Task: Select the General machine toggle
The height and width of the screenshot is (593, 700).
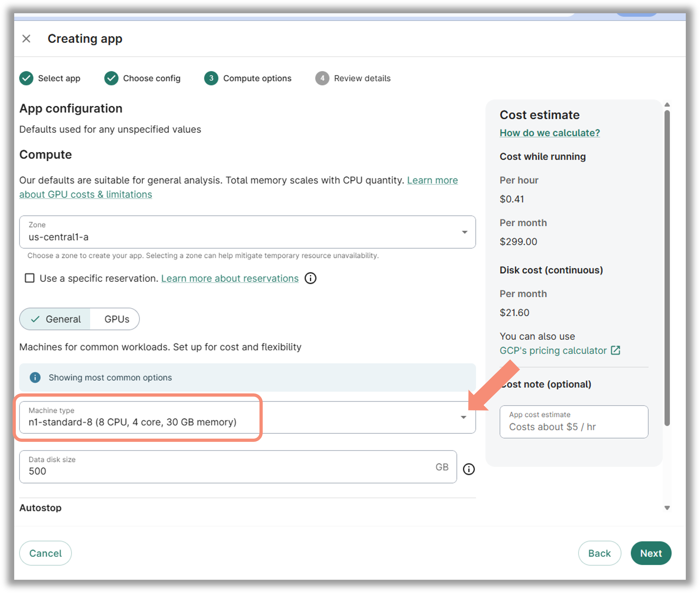Action: (55, 319)
